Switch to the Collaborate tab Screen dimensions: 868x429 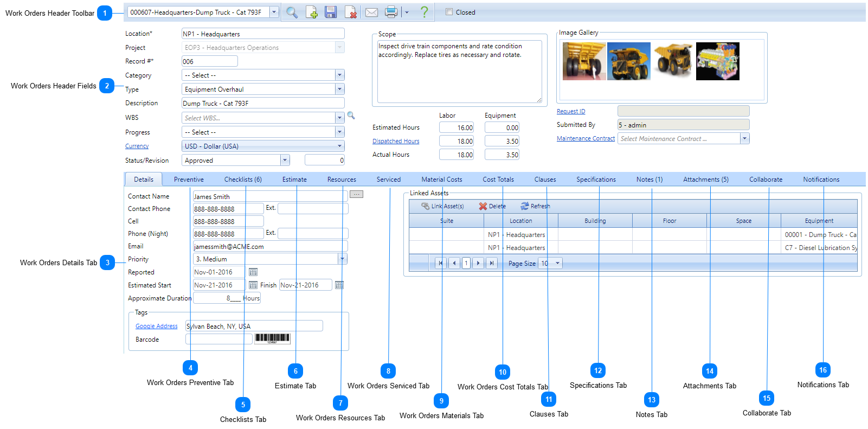coord(766,180)
